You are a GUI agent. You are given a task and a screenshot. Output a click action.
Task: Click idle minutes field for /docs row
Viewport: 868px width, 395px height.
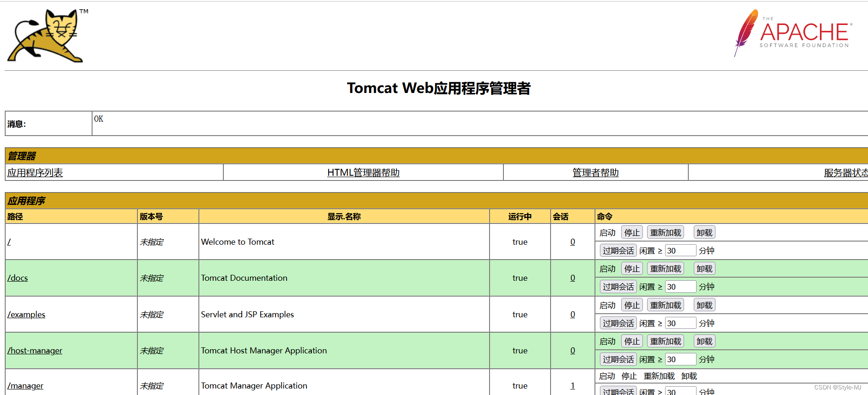[680, 287]
